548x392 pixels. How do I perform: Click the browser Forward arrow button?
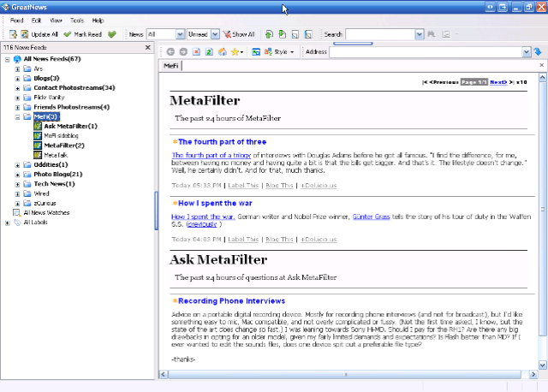[x=183, y=51]
